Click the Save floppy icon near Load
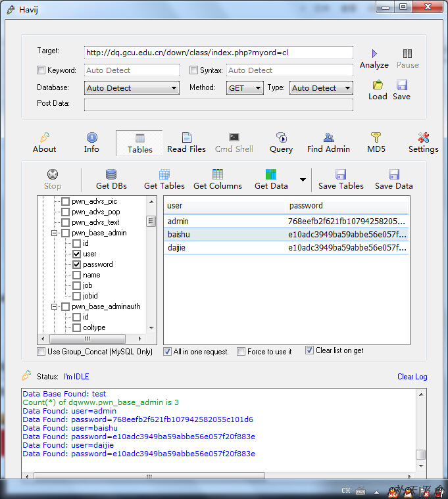Viewport: 448px width, 499px height. (401, 85)
